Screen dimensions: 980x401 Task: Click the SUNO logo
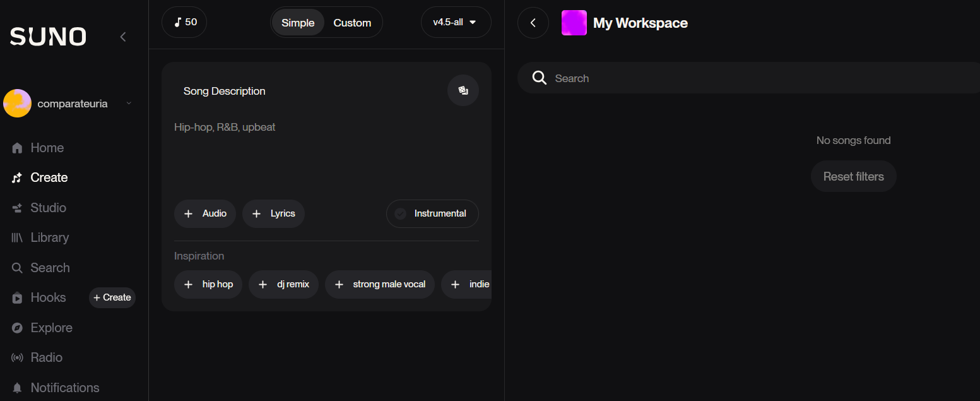[x=48, y=37]
